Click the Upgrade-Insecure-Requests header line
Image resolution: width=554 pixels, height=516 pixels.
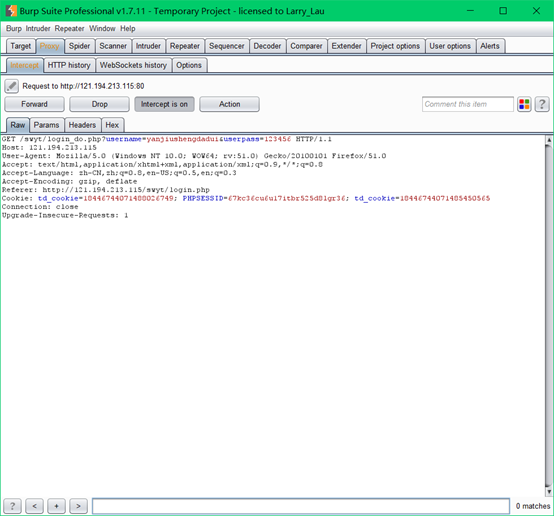[65, 215]
